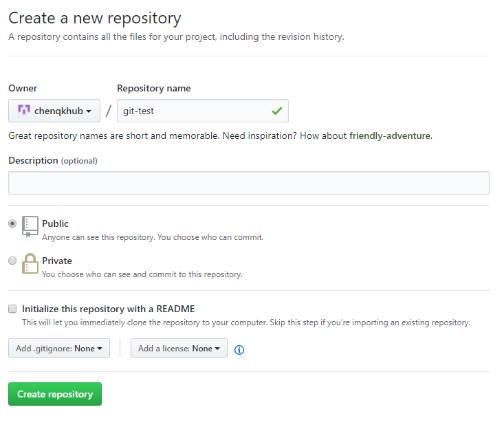This screenshot has height=427, width=504.
Task: Select the Private radio button
Action: [12, 261]
